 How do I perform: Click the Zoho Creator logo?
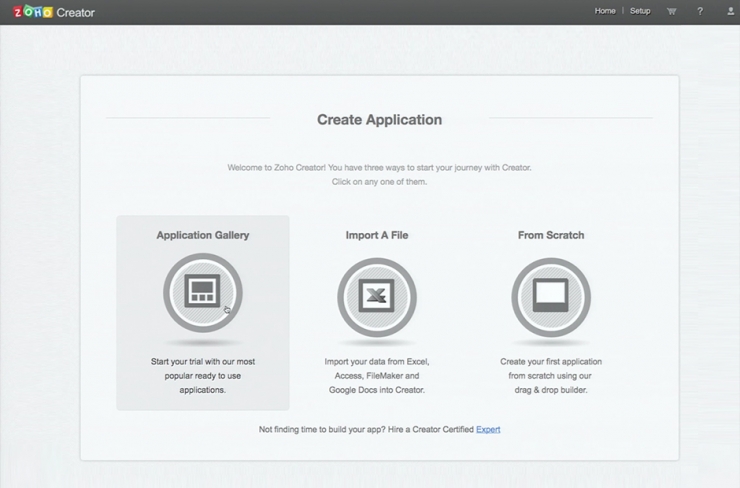click(54, 12)
